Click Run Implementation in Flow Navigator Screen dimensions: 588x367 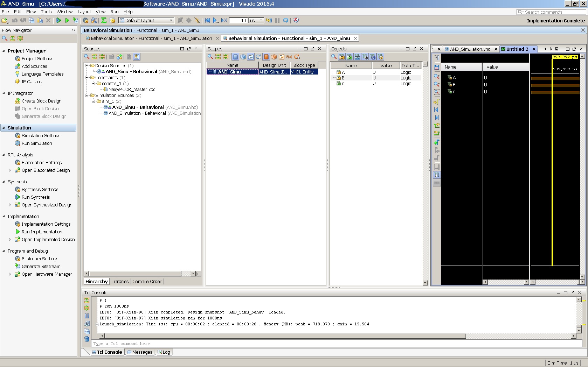coord(42,232)
